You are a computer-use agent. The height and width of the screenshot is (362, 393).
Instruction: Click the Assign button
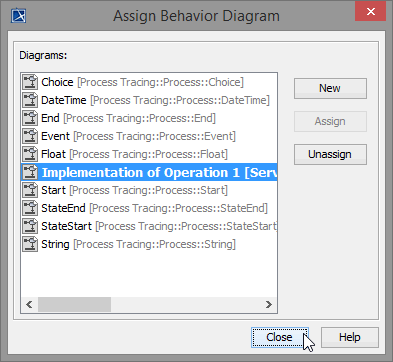330,121
